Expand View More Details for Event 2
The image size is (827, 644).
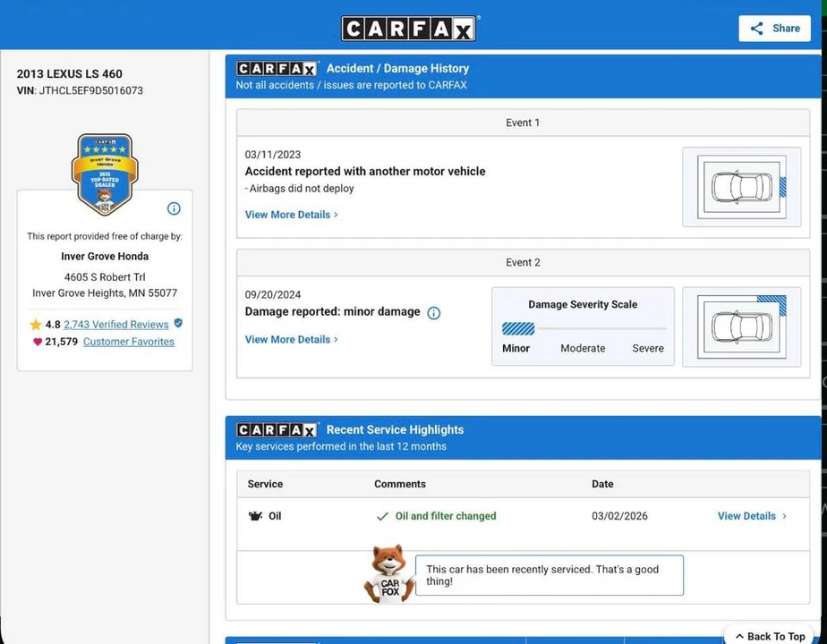pos(291,339)
